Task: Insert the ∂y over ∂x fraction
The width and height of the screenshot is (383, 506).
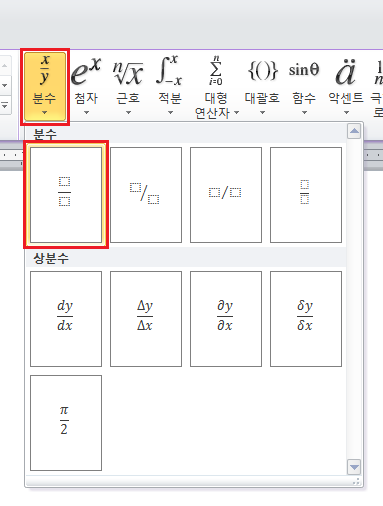Action: (x=226, y=319)
